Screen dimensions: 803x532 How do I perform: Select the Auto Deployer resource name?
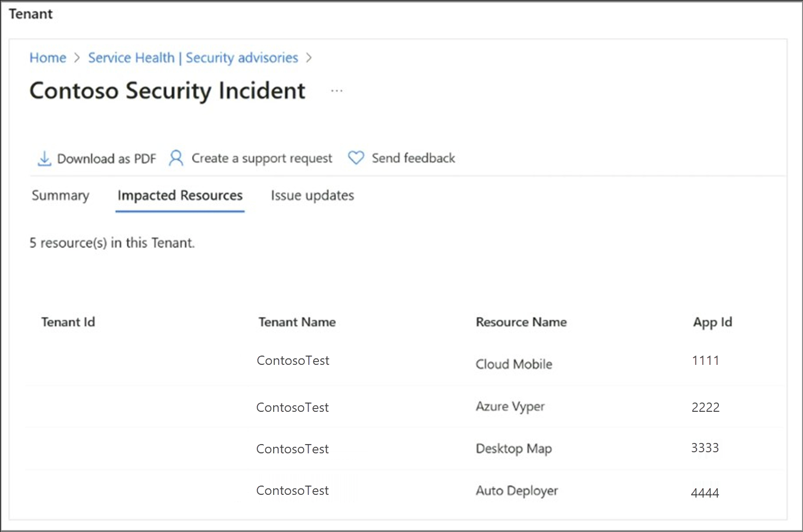[x=517, y=491]
